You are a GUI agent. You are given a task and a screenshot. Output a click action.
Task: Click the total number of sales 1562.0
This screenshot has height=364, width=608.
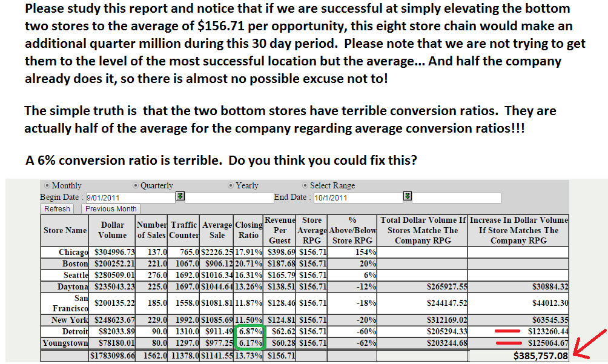tap(151, 356)
